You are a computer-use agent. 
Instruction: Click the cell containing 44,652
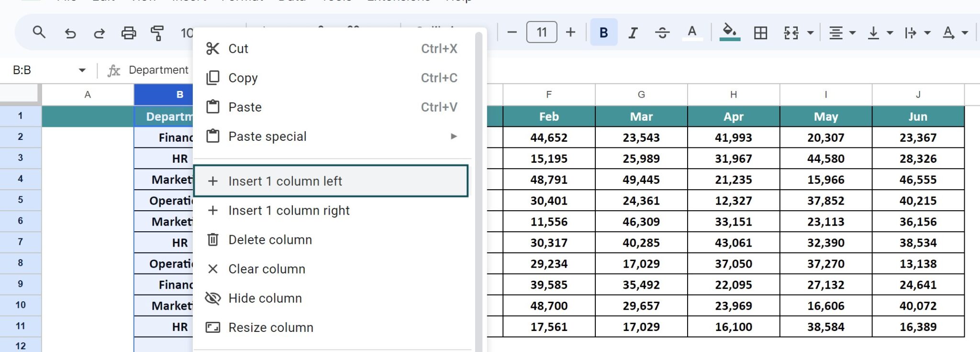pos(549,137)
